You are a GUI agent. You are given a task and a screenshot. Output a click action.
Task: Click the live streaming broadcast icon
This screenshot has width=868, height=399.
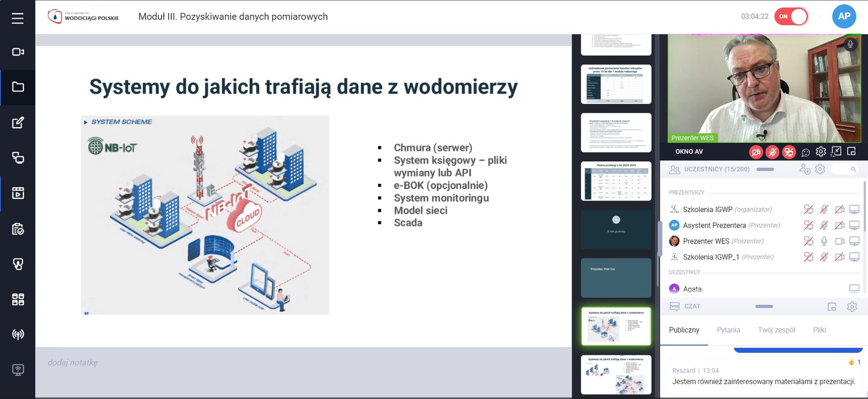[18, 334]
